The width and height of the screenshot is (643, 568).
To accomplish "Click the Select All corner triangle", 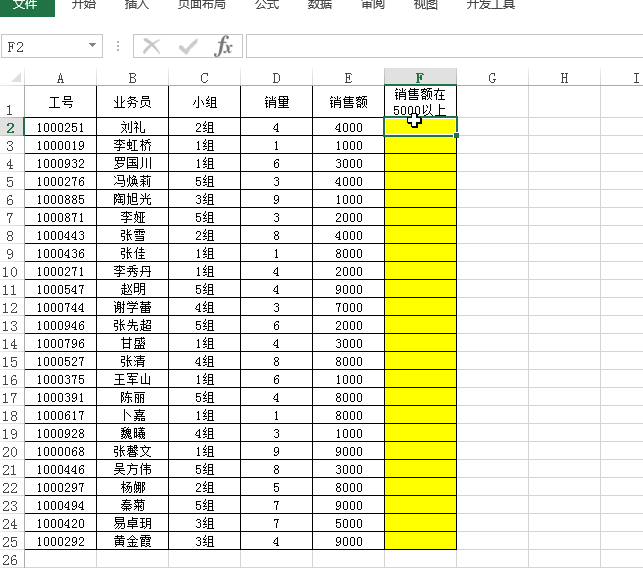I will click(x=14, y=77).
